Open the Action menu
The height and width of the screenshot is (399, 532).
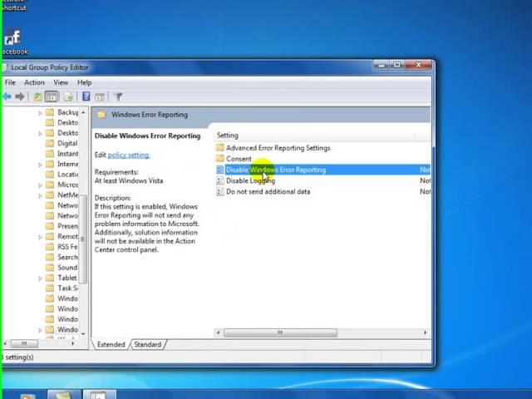pos(34,82)
